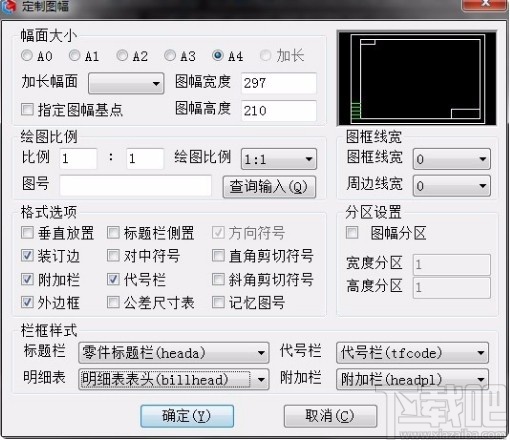The width and height of the screenshot is (510, 440).
Task: Select the A4 radio button
Action: tap(217, 55)
